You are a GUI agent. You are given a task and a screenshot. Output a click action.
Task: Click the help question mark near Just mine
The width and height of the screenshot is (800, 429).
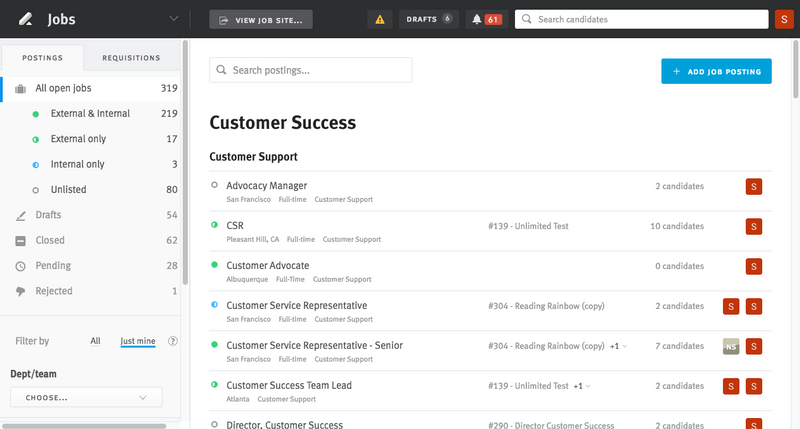coord(173,341)
